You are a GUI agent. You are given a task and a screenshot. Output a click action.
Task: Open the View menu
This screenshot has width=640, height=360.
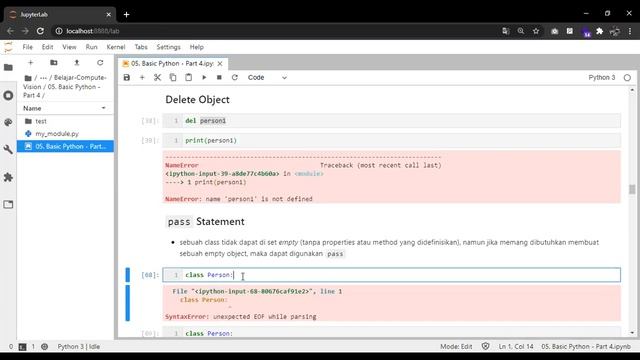(69, 47)
